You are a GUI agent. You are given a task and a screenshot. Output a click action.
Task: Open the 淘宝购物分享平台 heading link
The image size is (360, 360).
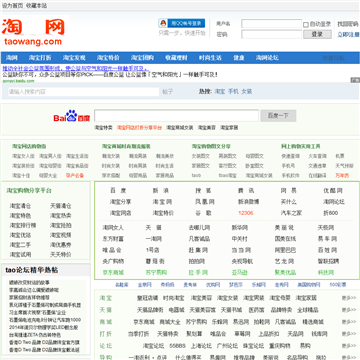29,191
